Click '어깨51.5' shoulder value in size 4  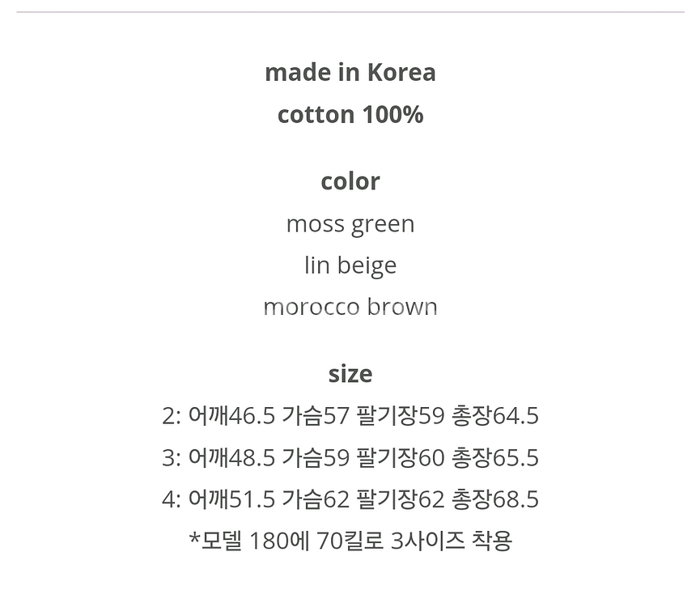[x=231, y=499]
